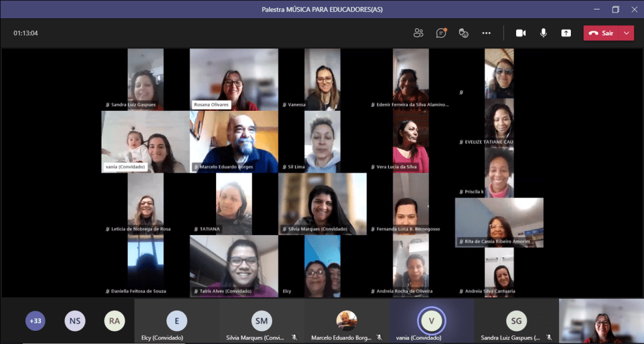Select the Silvia Marques participant tile in bottom strip
Viewport: 644px width, 344px height.
point(262,321)
